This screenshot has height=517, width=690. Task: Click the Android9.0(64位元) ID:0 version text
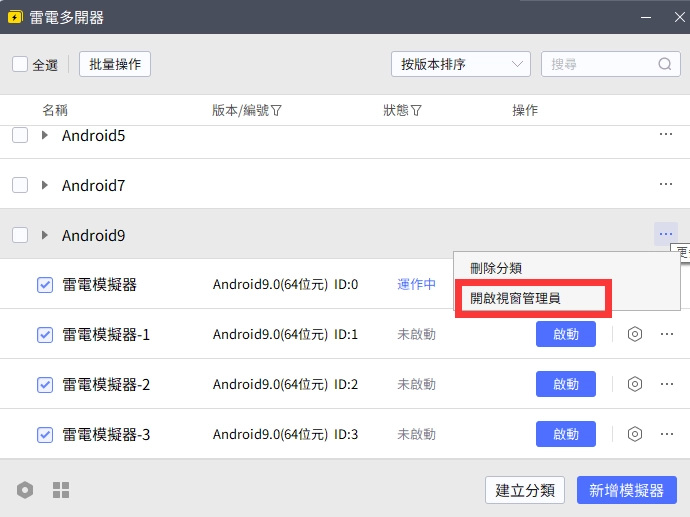(285, 285)
